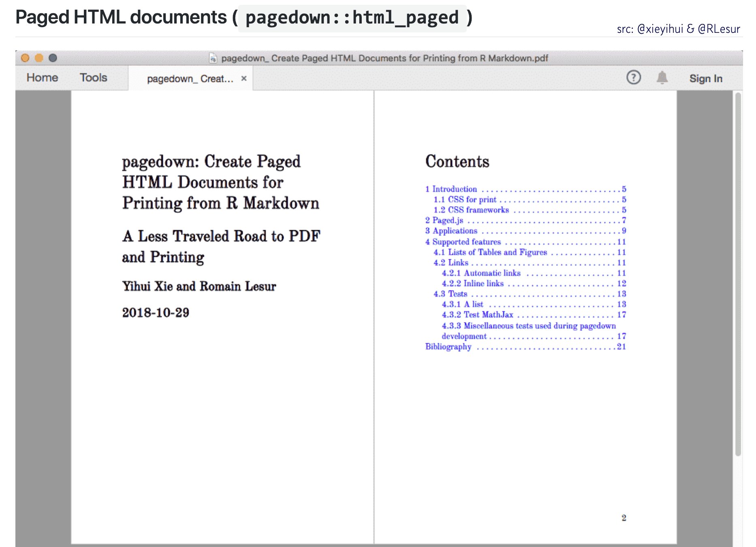Click the Sign In button
The image size is (756, 547).
click(x=706, y=78)
